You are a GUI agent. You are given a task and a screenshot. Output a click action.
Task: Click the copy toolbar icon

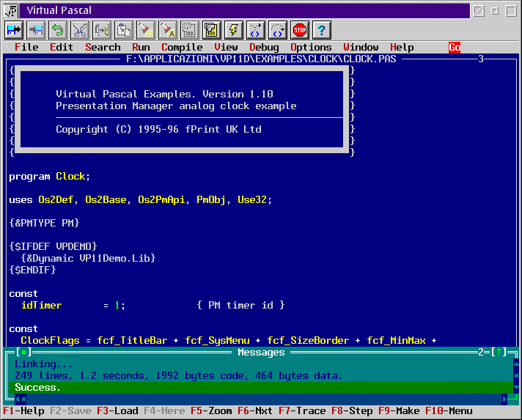[x=102, y=30]
